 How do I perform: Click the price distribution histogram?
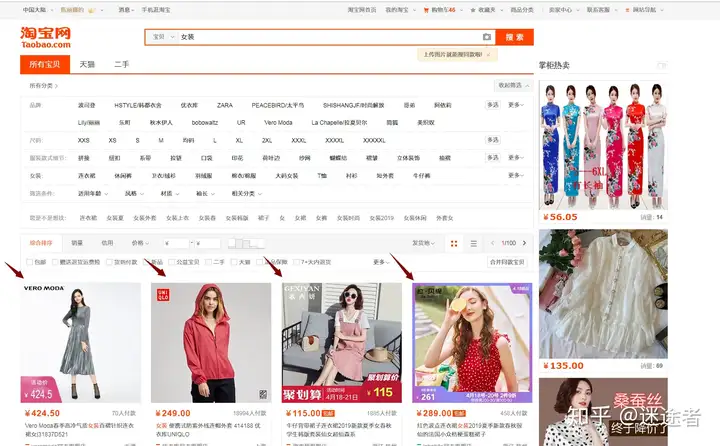pyautogui.click(x=246, y=243)
